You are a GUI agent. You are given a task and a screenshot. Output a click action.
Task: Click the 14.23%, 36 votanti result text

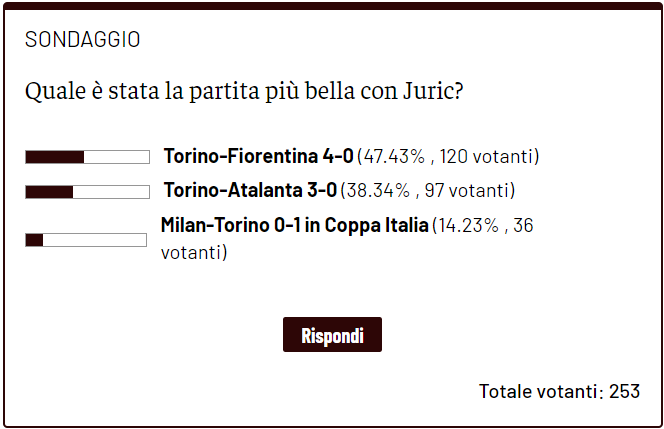click(483, 226)
